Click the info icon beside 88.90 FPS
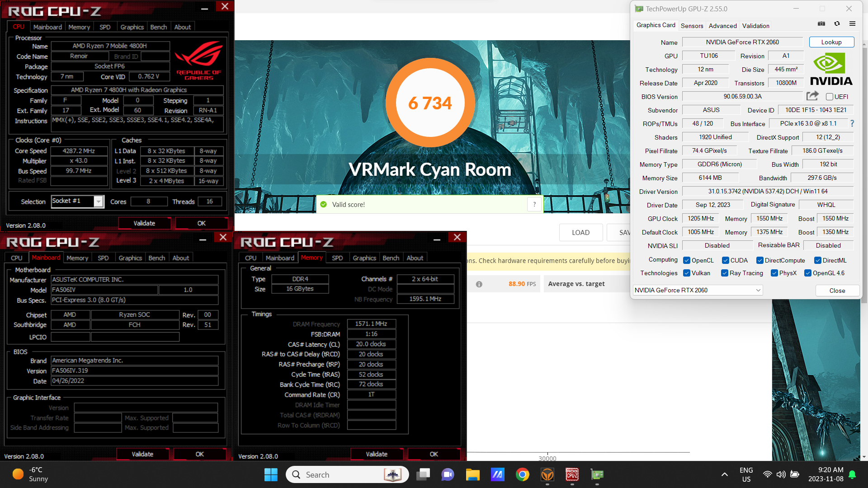 pos(479,284)
